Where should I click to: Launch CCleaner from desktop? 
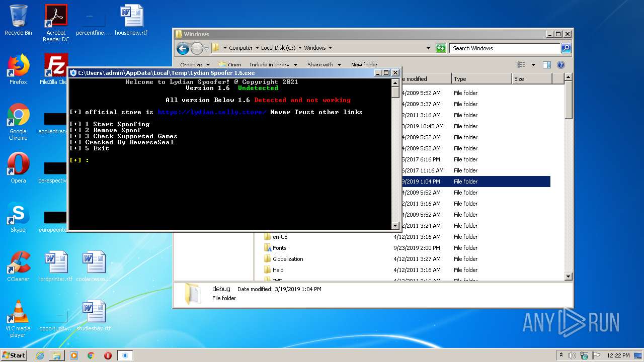coord(18,266)
